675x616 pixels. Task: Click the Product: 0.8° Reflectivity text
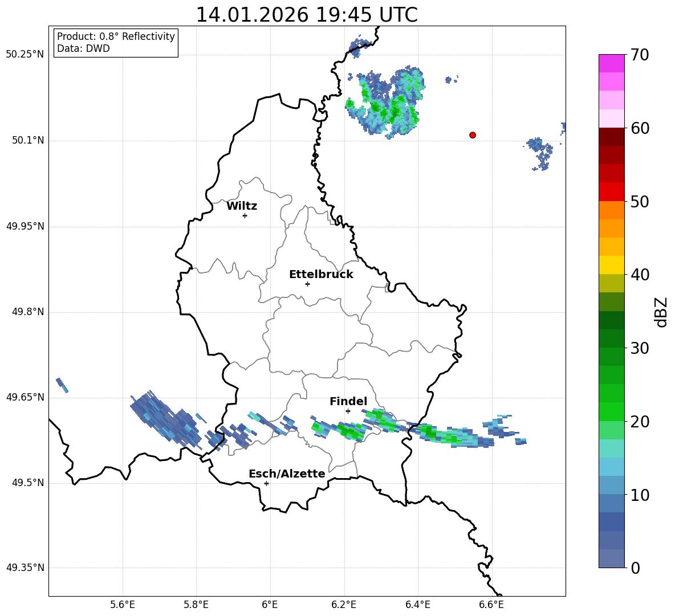point(116,36)
